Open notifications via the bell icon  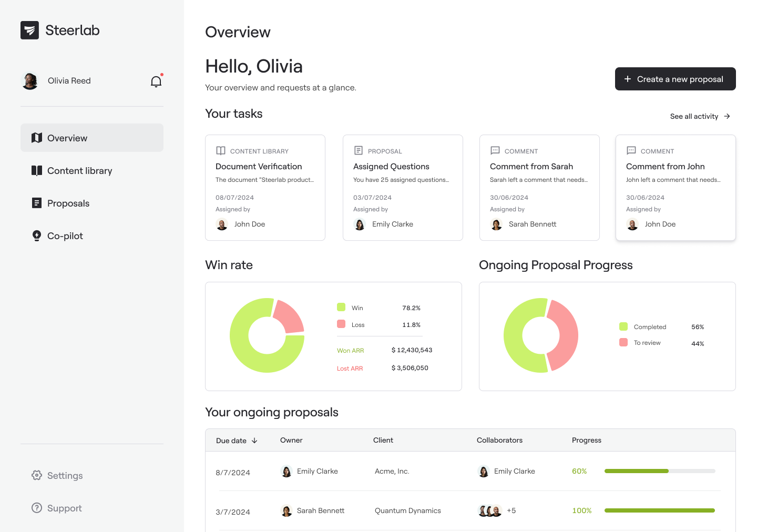pos(156,81)
